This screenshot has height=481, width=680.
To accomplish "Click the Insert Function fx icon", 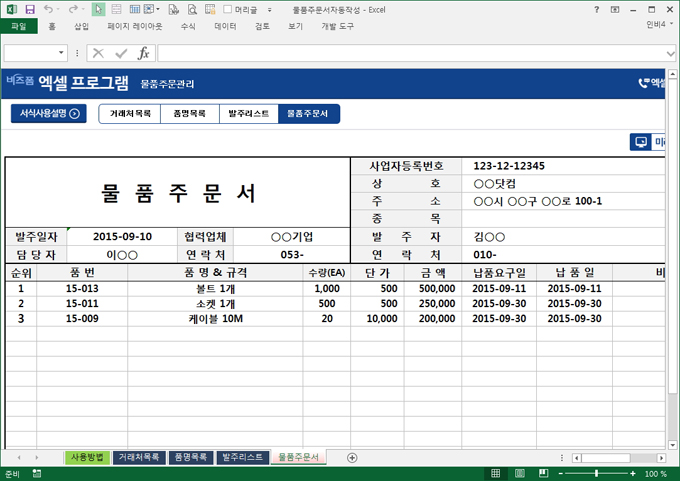I will 143,53.
